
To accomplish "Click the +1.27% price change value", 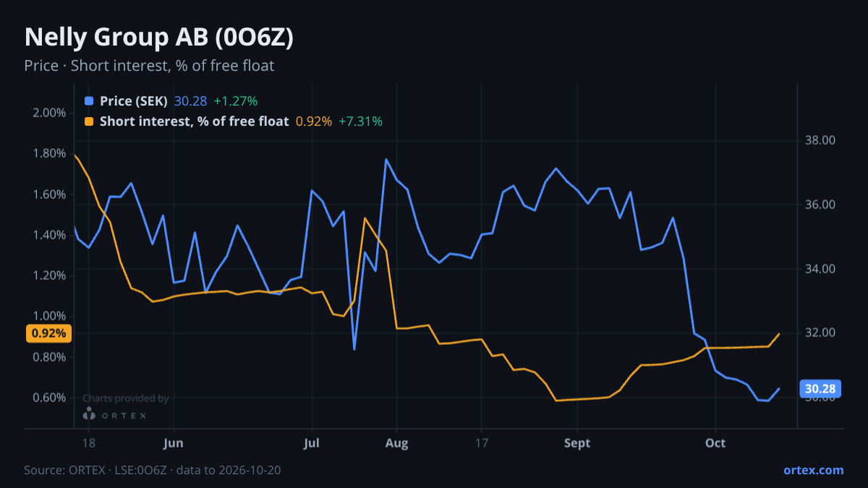I will click(236, 101).
